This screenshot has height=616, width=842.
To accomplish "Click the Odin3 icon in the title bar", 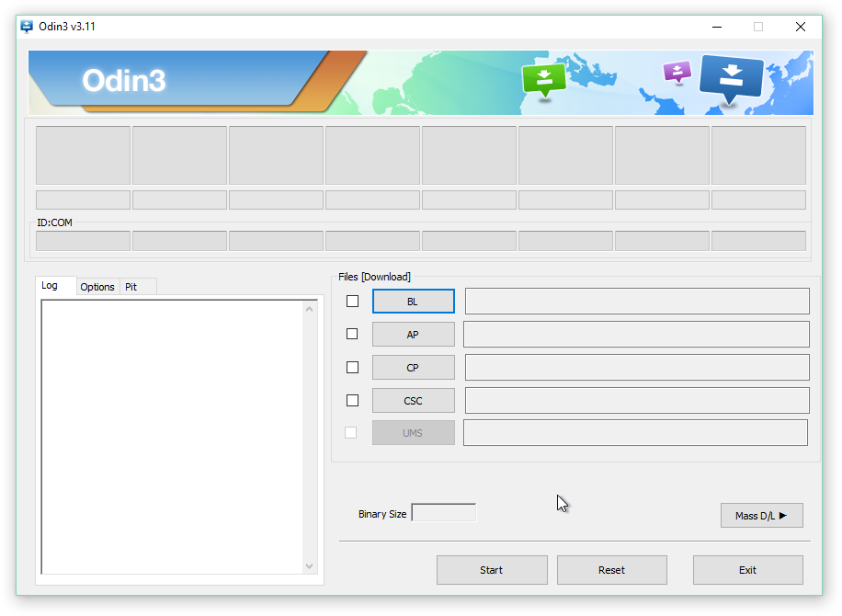I will (x=26, y=27).
